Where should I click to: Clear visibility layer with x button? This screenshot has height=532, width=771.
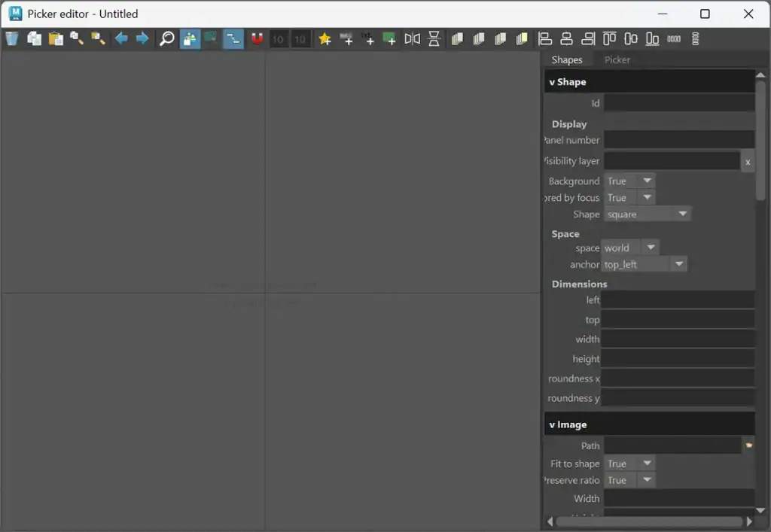748,162
